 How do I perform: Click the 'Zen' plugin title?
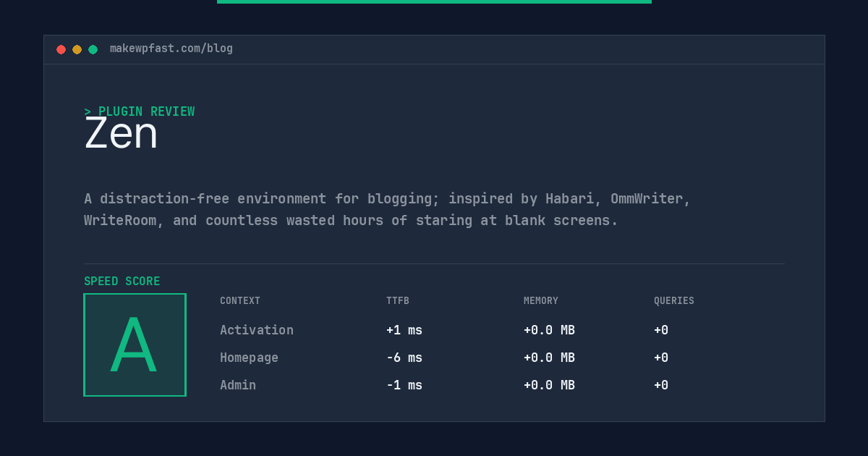121,134
